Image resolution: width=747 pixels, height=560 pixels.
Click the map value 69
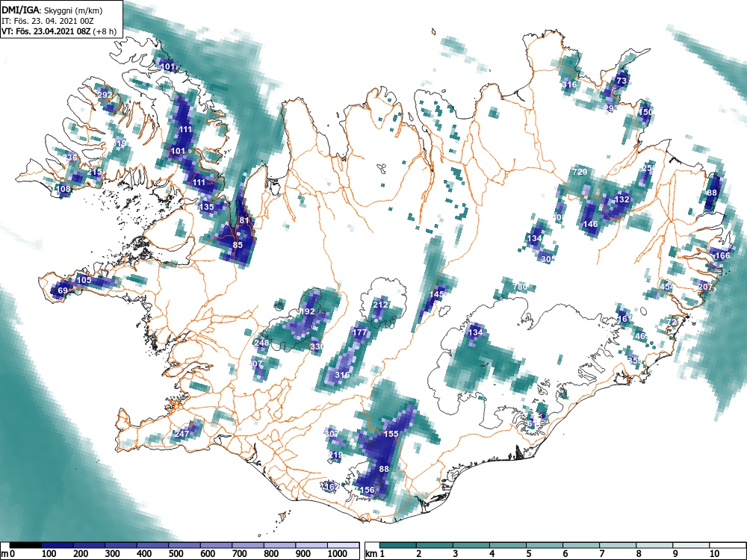pos(63,290)
